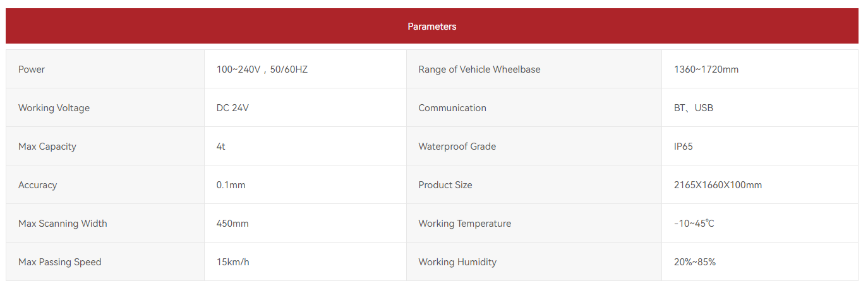Select the Power label cell
The height and width of the screenshot is (288, 868).
click(x=105, y=69)
